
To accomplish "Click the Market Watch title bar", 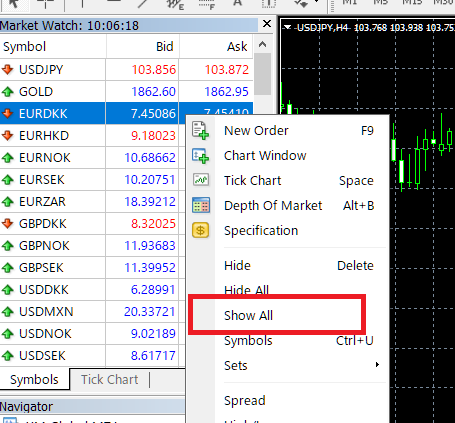I will click(x=129, y=25).
